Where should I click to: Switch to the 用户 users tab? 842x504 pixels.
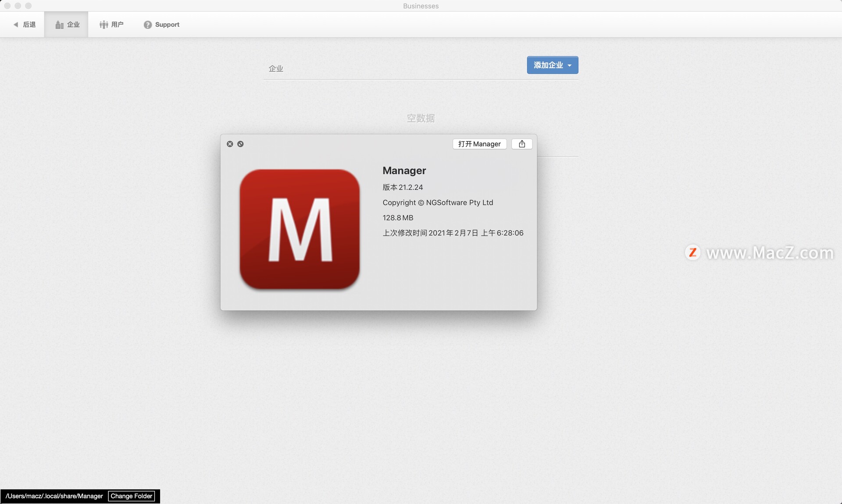(111, 25)
